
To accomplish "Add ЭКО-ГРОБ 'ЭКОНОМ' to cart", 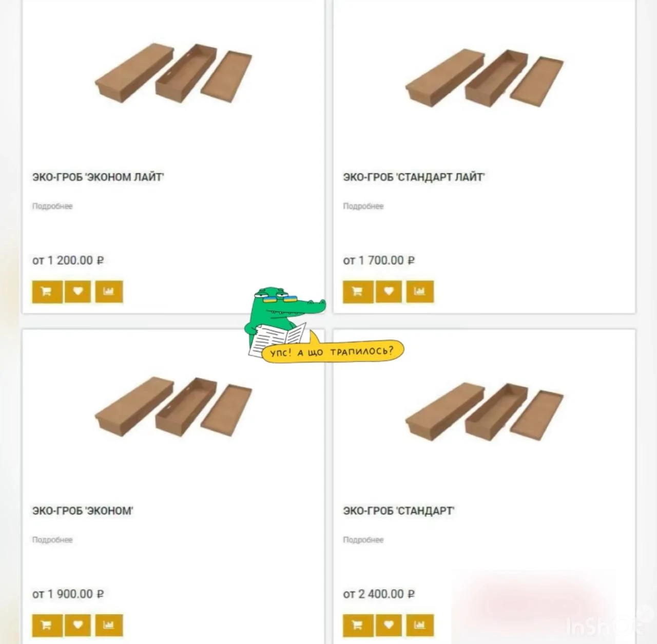I will click(47, 626).
